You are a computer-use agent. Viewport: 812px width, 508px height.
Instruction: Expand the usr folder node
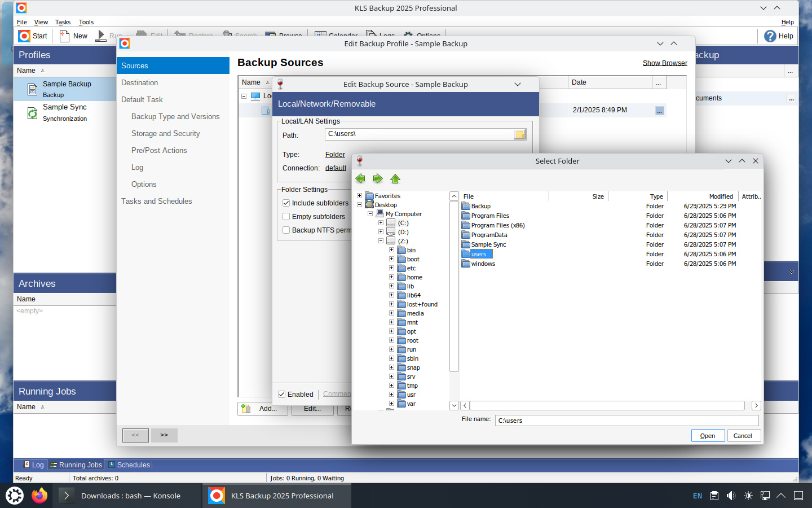[x=391, y=395]
